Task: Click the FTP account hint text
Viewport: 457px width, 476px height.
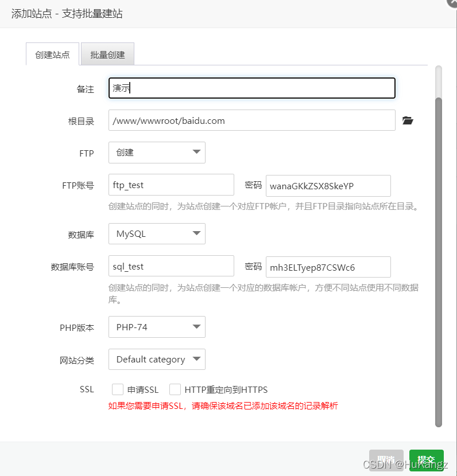Action: coord(264,206)
